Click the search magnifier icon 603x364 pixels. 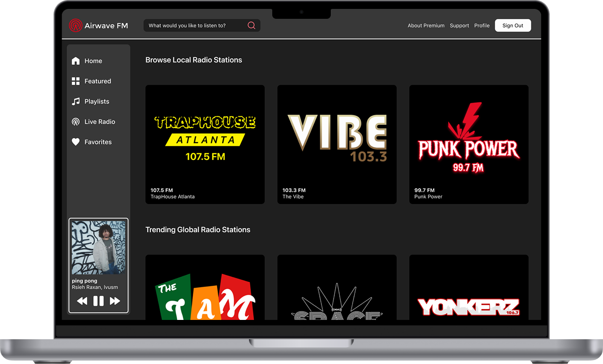251,25
